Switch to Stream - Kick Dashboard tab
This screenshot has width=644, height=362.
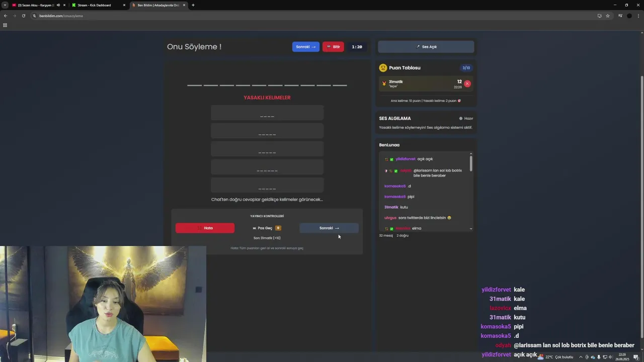coord(98,5)
